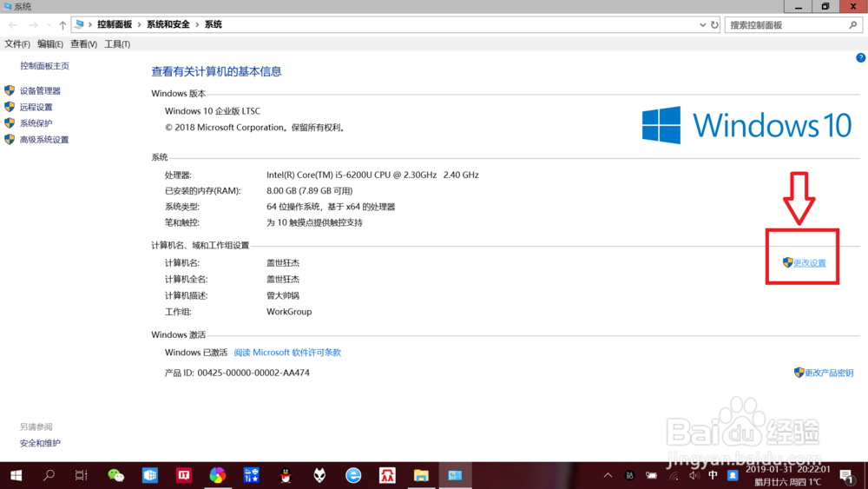Select Windows 10 企业版 LTSC text
Viewport: 868px width, 489px height.
(x=213, y=111)
